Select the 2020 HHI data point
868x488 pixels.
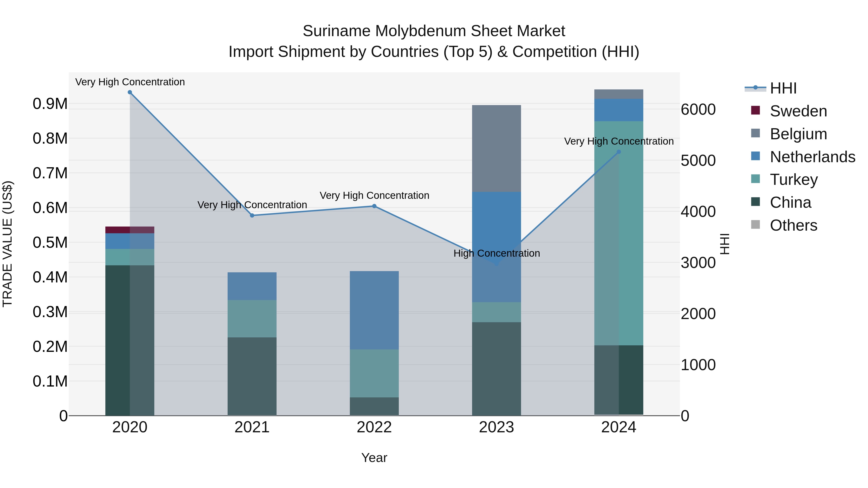pyautogui.click(x=130, y=92)
